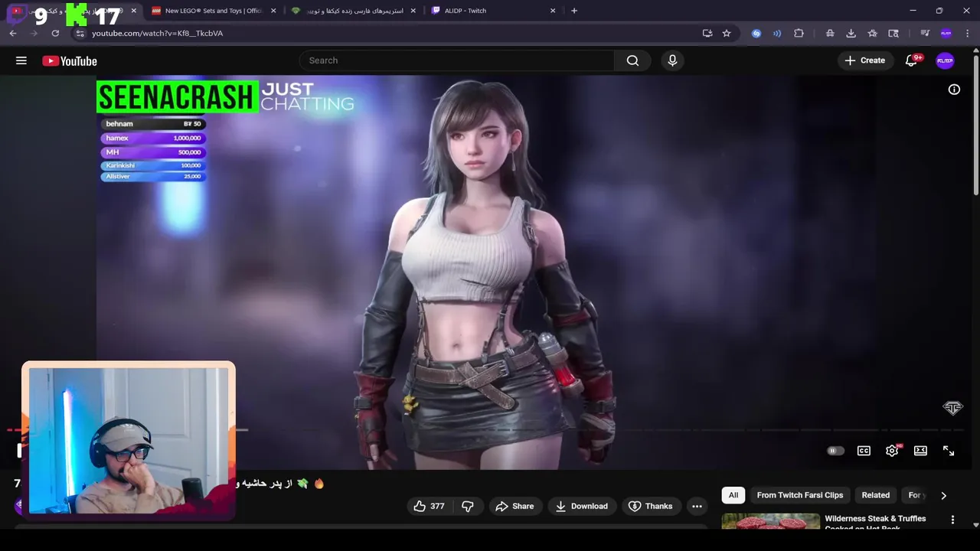
Task: Download this video
Action: [x=581, y=506]
